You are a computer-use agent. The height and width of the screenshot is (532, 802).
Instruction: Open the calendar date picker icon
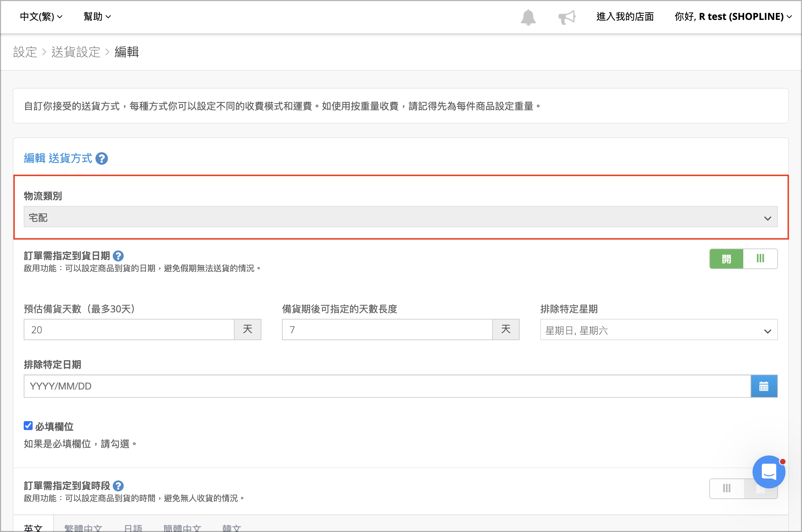pos(764,386)
